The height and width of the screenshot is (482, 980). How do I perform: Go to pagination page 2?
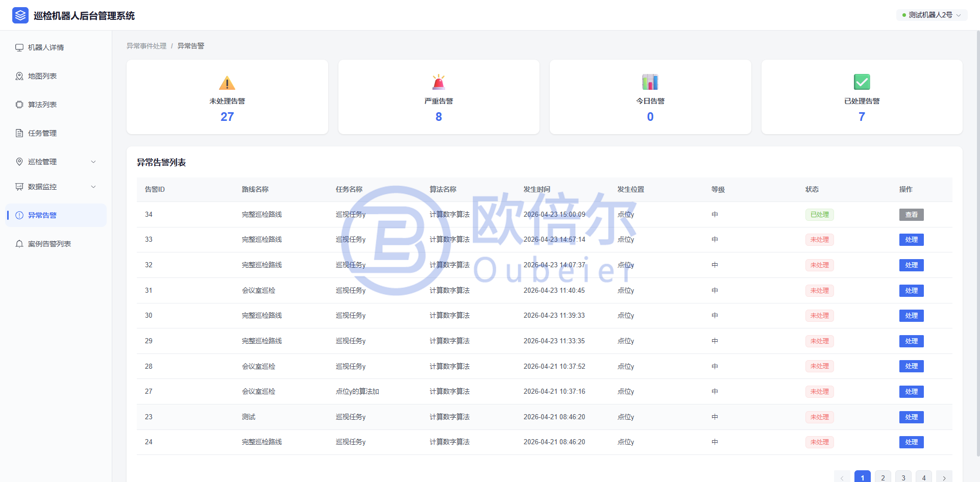[x=883, y=477]
